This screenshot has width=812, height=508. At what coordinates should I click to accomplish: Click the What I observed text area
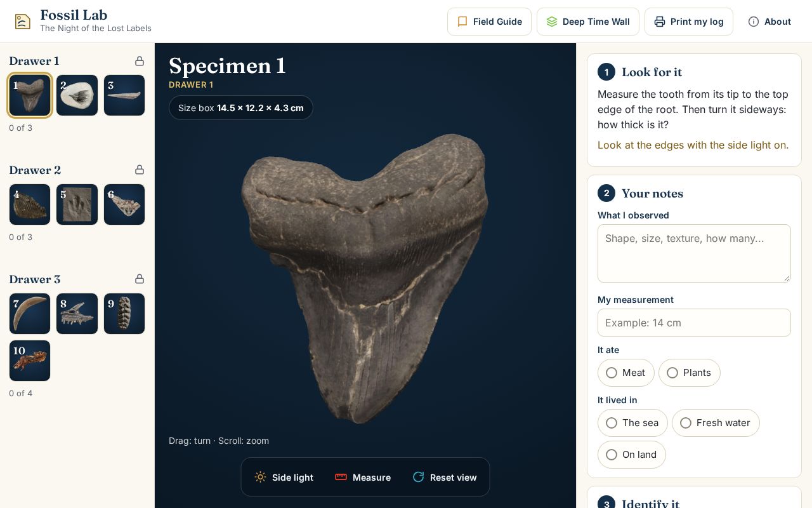(694, 253)
